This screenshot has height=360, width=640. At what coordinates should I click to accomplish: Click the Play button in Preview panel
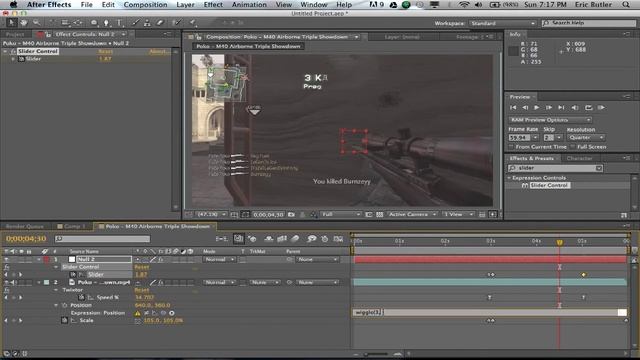[537, 108]
